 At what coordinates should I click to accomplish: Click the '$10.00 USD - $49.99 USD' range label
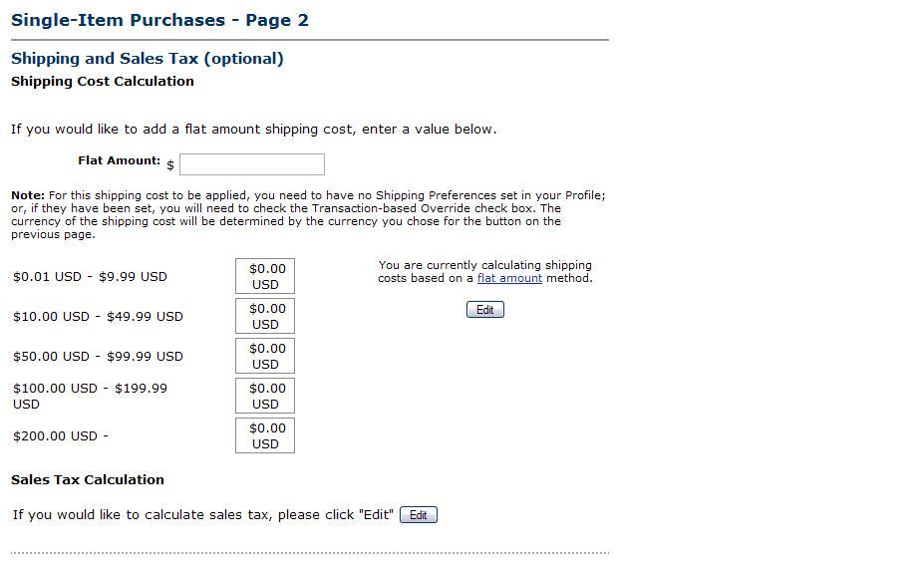[x=98, y=317]
